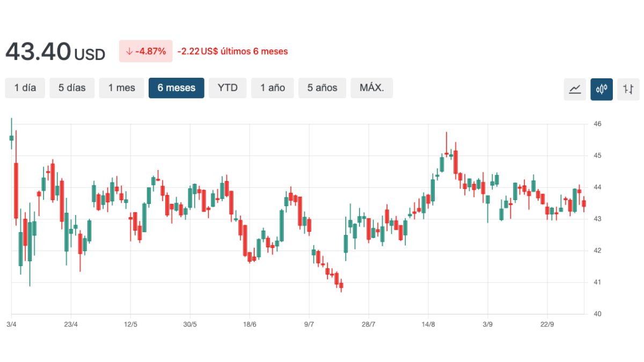Click the 43.40 USD price heading
This screenshot has height=362, width=644.
coord(55,52)
